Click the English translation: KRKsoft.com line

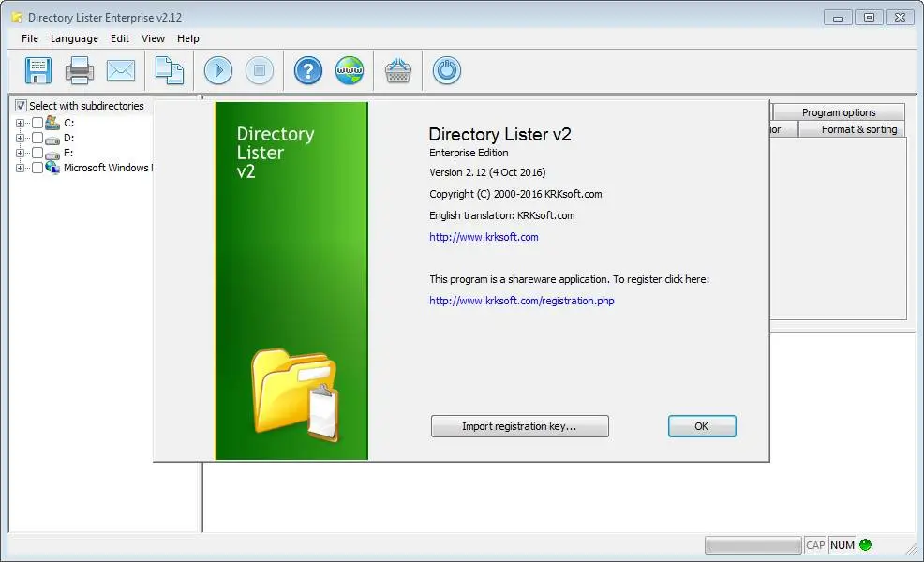coord(502,215)
